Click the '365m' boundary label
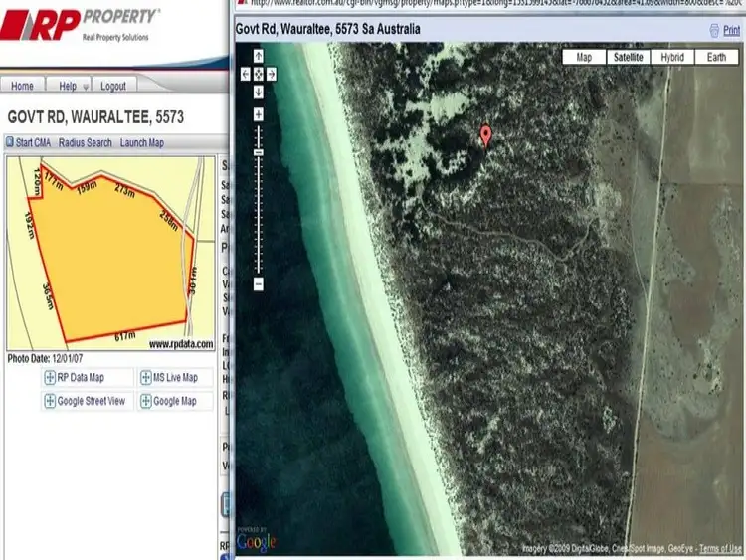Screen dimensions: 746x560 (48, 296)
